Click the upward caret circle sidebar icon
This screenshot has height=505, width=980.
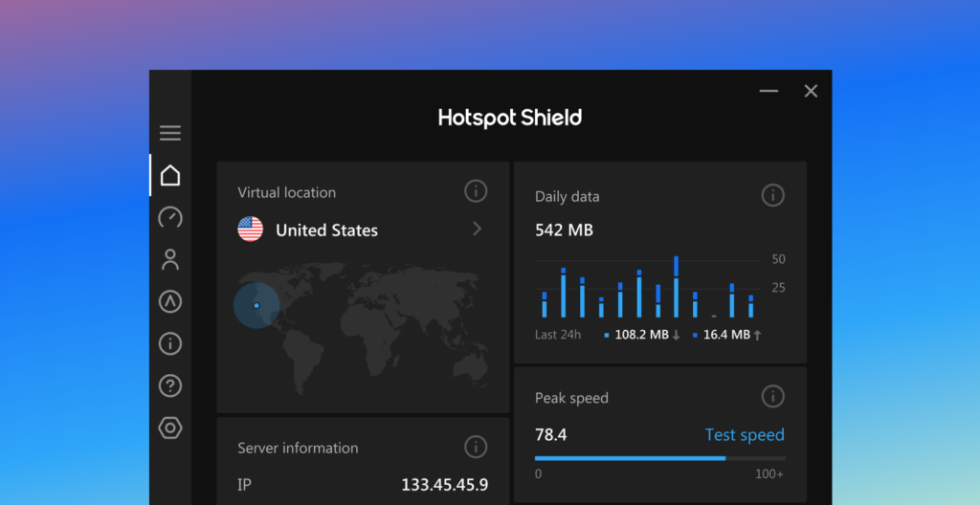coord(170,302)
